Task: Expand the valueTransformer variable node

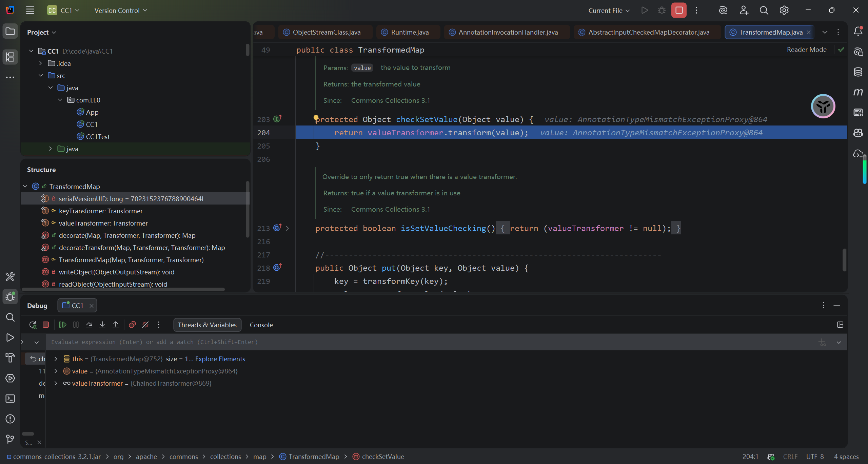Action: [56, 383]
